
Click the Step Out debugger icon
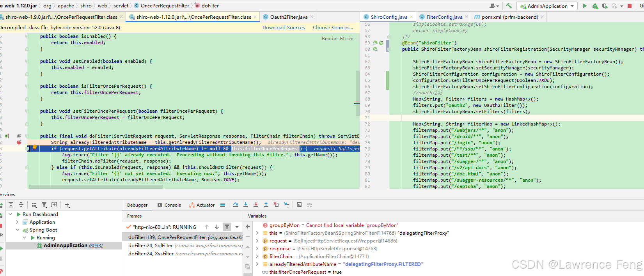click(266, 205)
